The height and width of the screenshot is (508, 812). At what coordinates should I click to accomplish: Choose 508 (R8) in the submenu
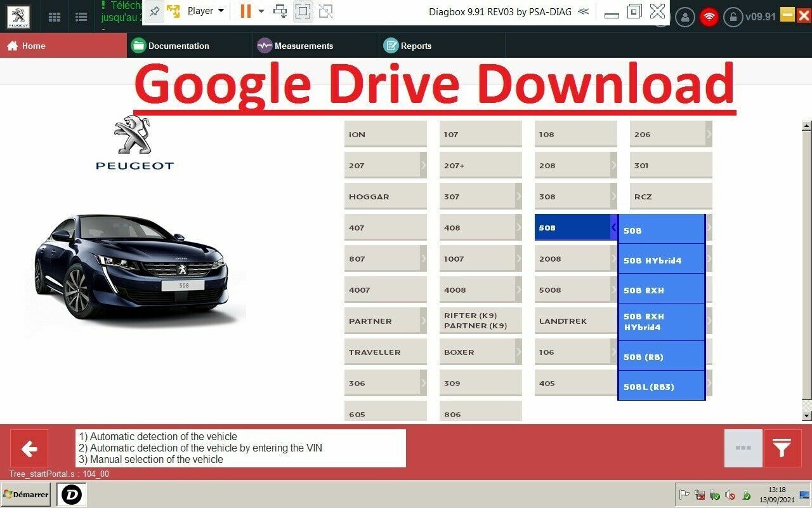pyautogui.click(x=661, y=356)
